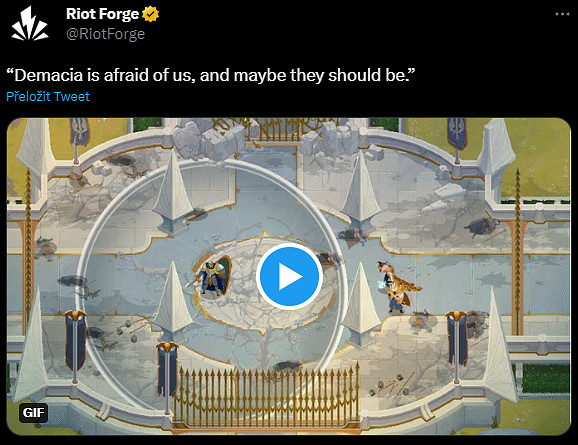Open the three-dot more options menu

coord(562,14)
